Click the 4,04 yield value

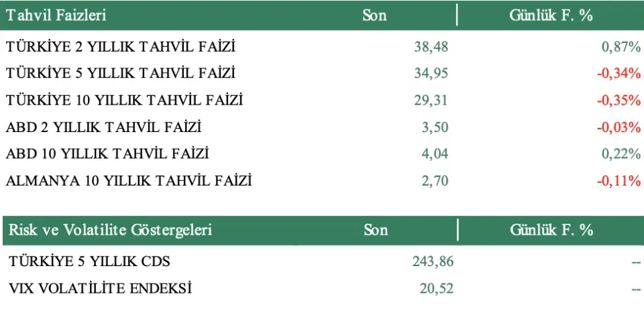(x=435, y=154)
